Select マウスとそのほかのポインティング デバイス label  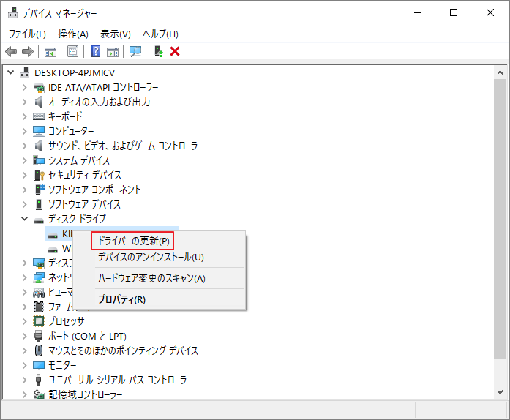pyautogui.click(x=123, y=350)
